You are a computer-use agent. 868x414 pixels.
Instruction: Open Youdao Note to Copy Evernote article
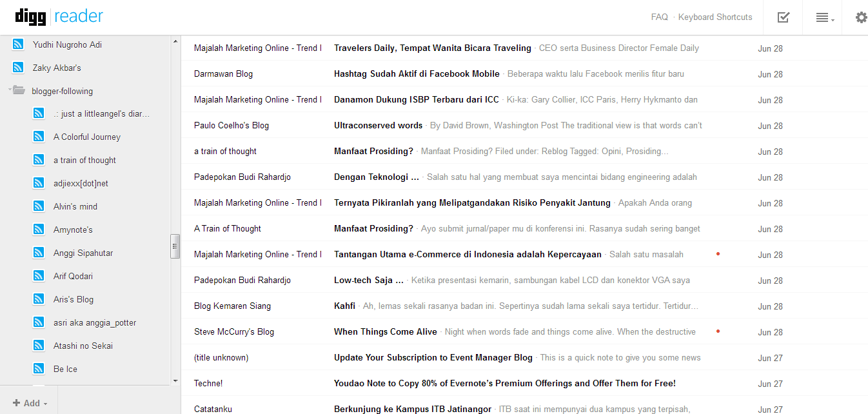[505, 383]
